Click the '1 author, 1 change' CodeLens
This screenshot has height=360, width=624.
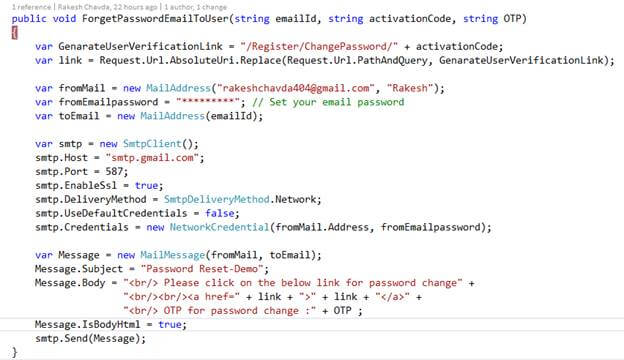click(195, 7)
